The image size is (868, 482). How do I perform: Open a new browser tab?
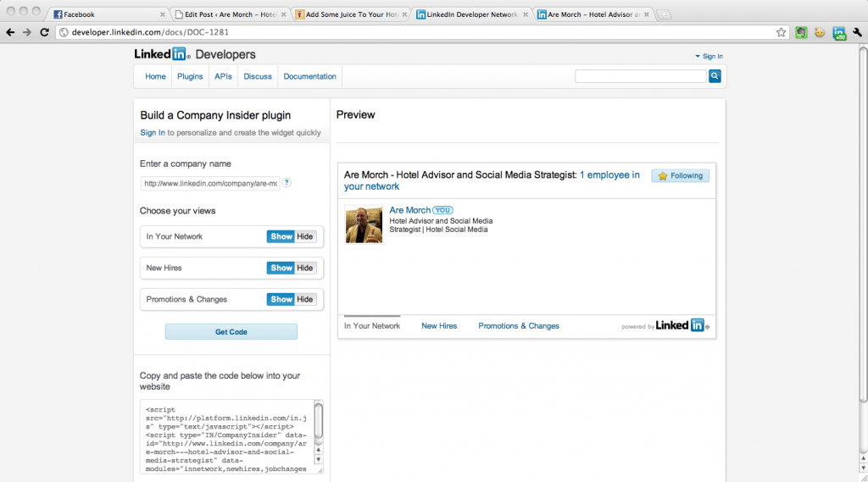coord(663,14)
